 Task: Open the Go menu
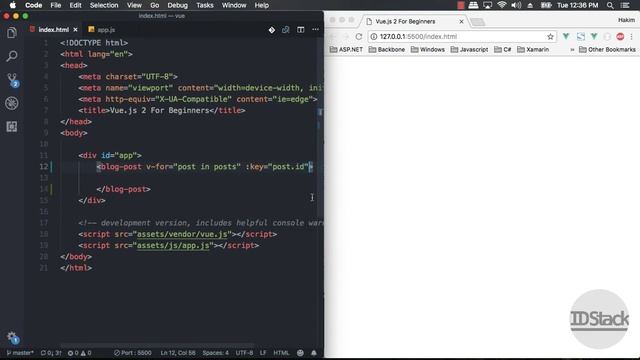click(154, 5)
